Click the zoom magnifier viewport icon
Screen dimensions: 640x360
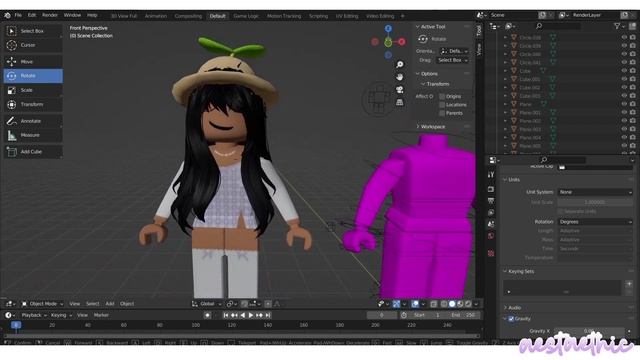tap(400, 64)
